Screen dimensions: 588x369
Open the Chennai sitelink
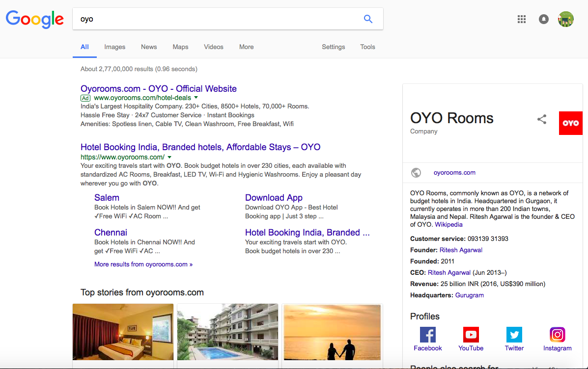point(111,233)
